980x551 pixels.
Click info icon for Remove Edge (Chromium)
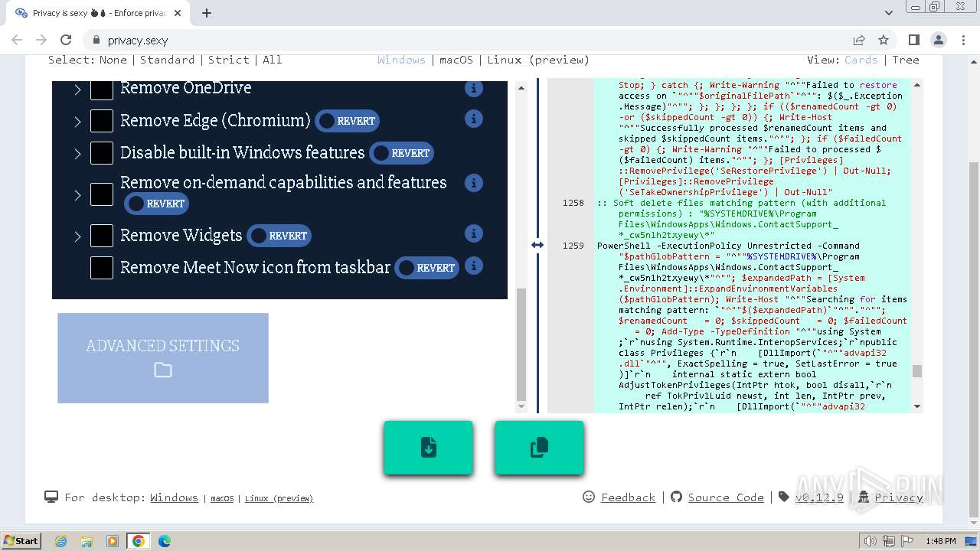coord(474,119)
